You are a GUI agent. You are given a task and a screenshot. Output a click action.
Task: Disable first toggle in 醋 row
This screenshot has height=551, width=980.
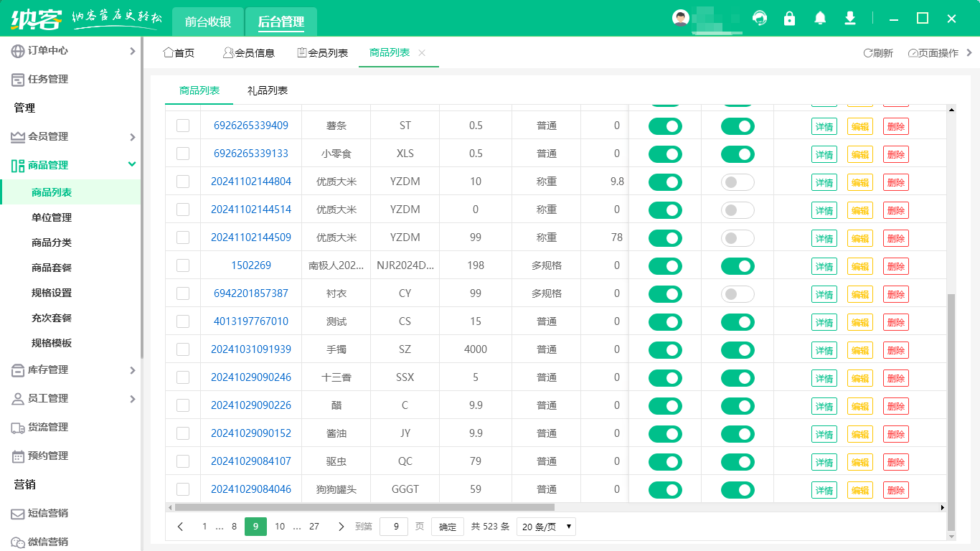click(665, 406)
